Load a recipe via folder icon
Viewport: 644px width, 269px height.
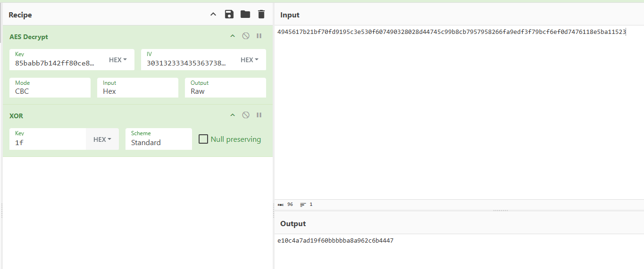[x=245, y=14]
